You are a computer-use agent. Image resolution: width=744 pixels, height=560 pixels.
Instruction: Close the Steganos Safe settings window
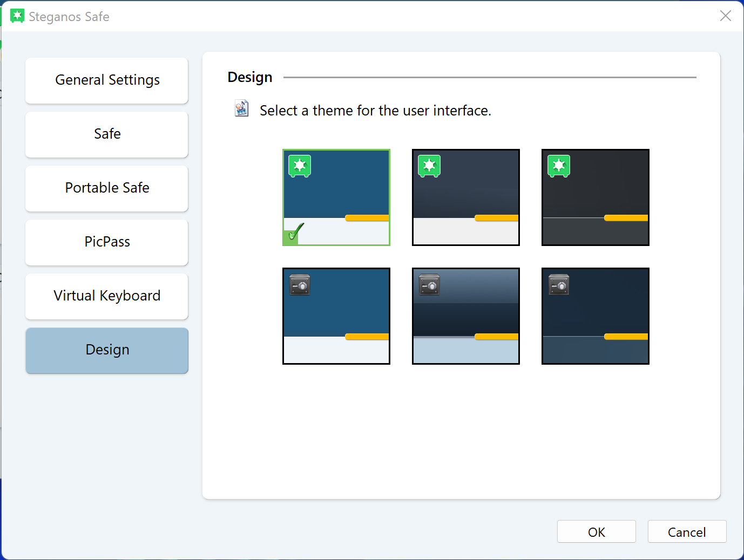725,16
